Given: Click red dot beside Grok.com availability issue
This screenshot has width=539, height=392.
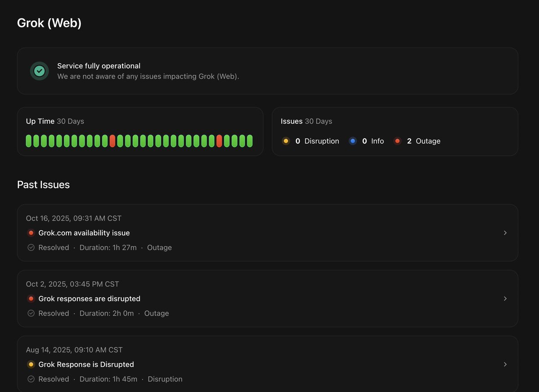Looking at the screenshot, I should pyautogui.click(x=31, y=233).
